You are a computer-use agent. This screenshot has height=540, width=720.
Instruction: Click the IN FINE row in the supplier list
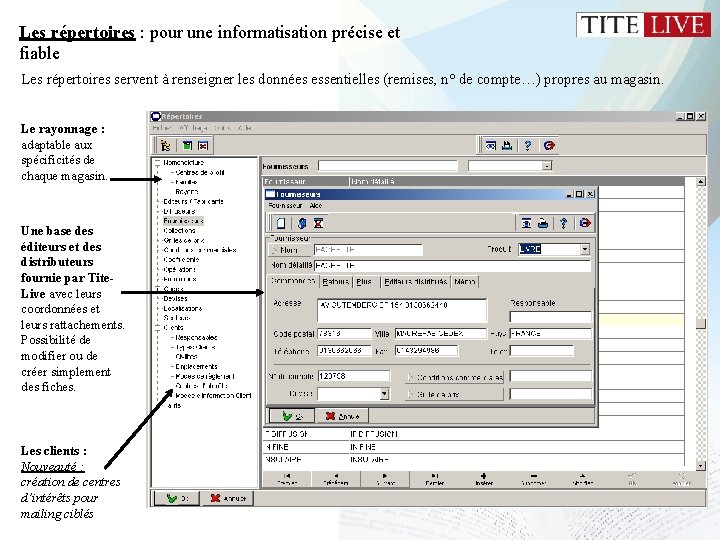tap(473, 446)
